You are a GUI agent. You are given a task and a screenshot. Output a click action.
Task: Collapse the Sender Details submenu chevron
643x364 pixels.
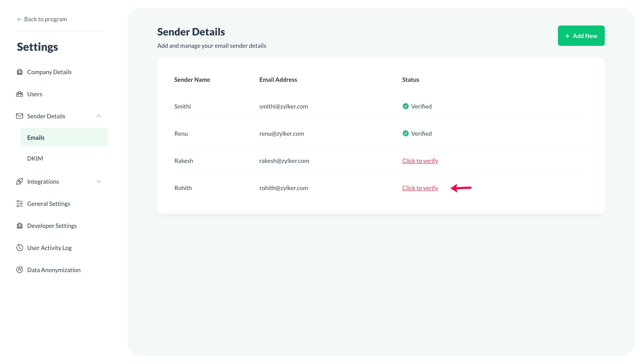(99, 116)
